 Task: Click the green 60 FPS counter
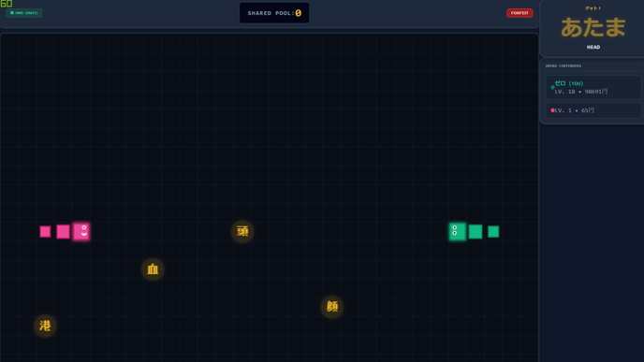(x=7, y=4)
